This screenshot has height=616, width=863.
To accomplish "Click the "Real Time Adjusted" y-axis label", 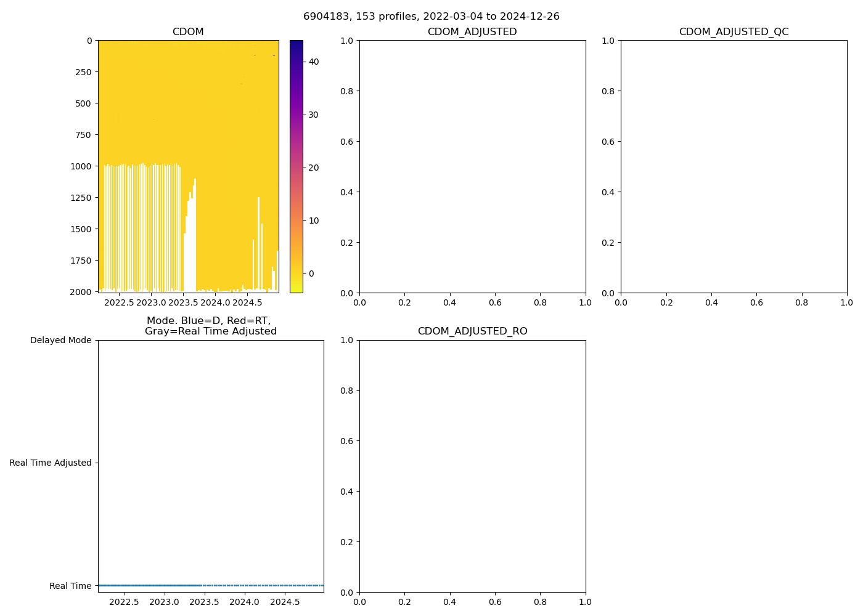I will tap(50, 463).
